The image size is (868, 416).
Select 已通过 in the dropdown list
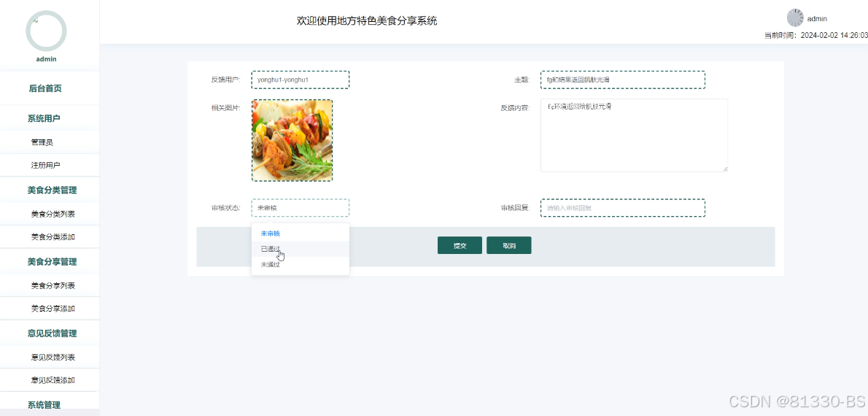pyautogui.click(x=300, y=249)
